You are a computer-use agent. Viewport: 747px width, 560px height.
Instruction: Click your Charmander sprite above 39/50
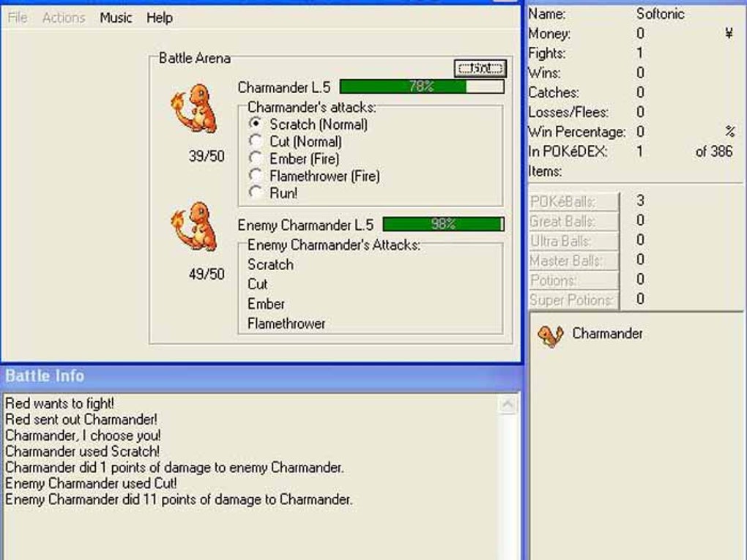pos(195,108)
